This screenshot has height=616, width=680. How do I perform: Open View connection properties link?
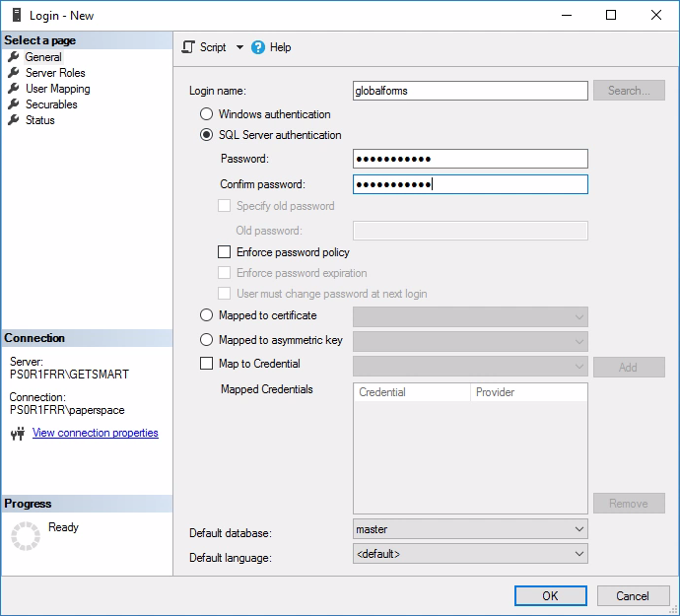pyautogui.click(x=95, y=433)
